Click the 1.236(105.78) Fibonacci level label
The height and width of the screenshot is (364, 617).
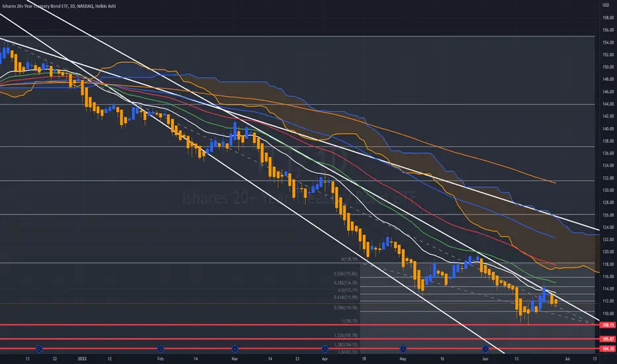(346, 336)
